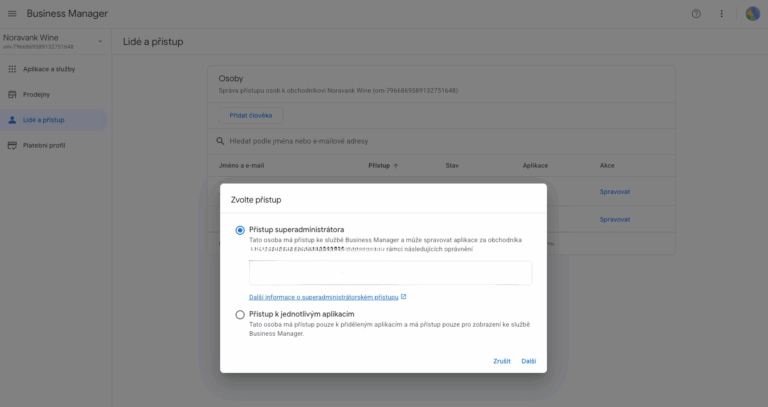The image size is (768, 407).
Task: Select Přístup k jednotlivým aplikacím radio option
Action: pos(240,314)
